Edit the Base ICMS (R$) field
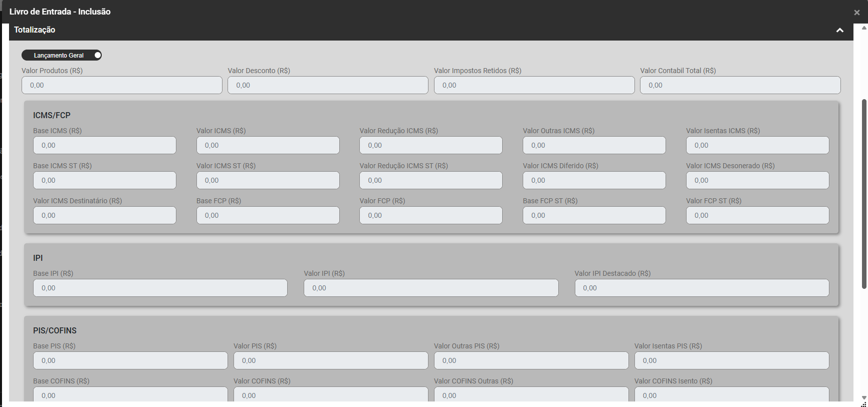This screenshot has width=868, height=407. coord(104,145)
